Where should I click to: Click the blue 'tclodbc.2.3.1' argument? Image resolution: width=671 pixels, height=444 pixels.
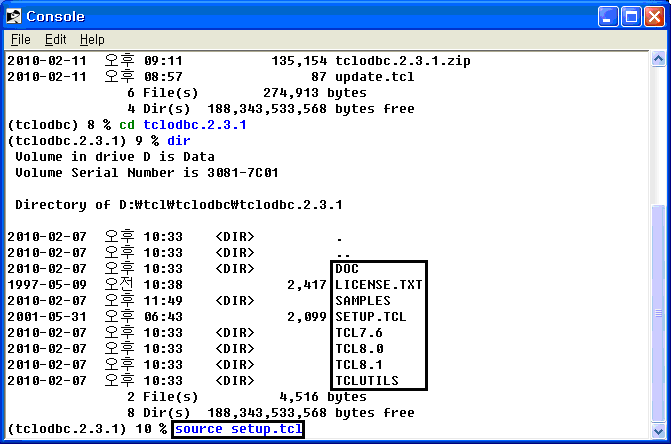coord(195,125)
